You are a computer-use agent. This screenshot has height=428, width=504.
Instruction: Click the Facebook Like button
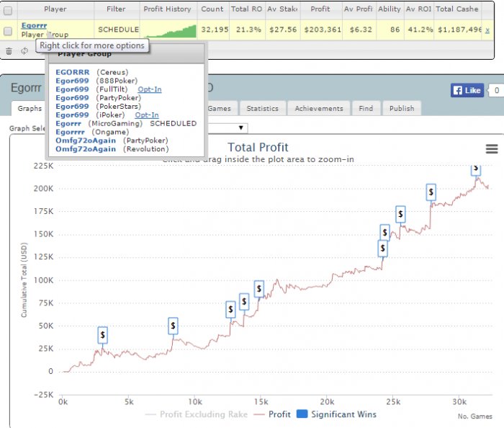tap(467, 90)
